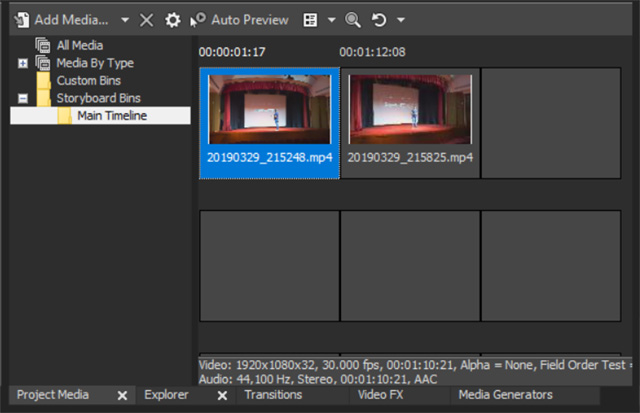Screen dimensions: 640x413
Task: Switch to the Project Media tab
Action: pos(53,395)
